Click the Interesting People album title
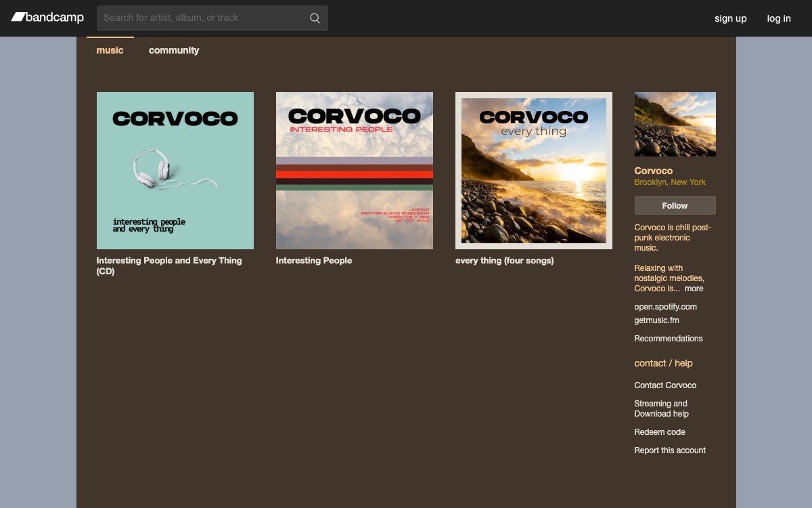The height and width of the screenshot is (508, 812). pyautogui.click(x=314, y=260)
